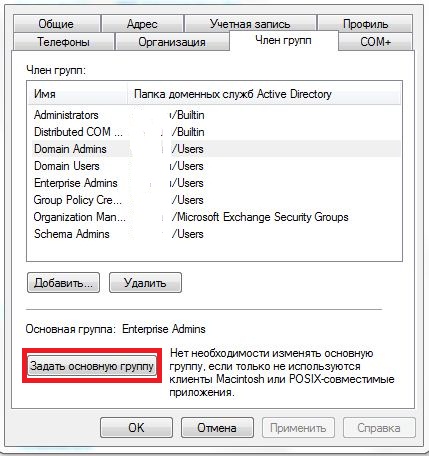This screenshot has width=429, height=456.
Task: Switch to the Общие tab
Action: (57, 24)
